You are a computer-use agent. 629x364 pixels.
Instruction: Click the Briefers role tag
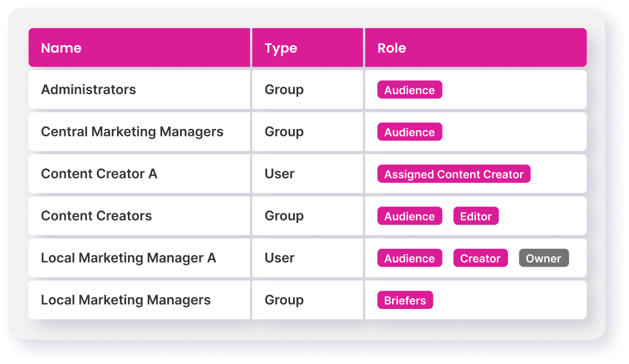pyautogui.click(x=405, y=300)
